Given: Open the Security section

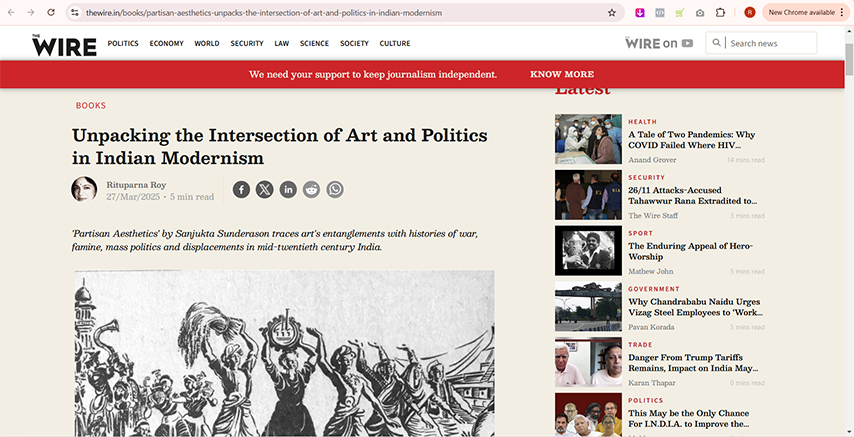Looking at the screenshot, I should [247, 43].
